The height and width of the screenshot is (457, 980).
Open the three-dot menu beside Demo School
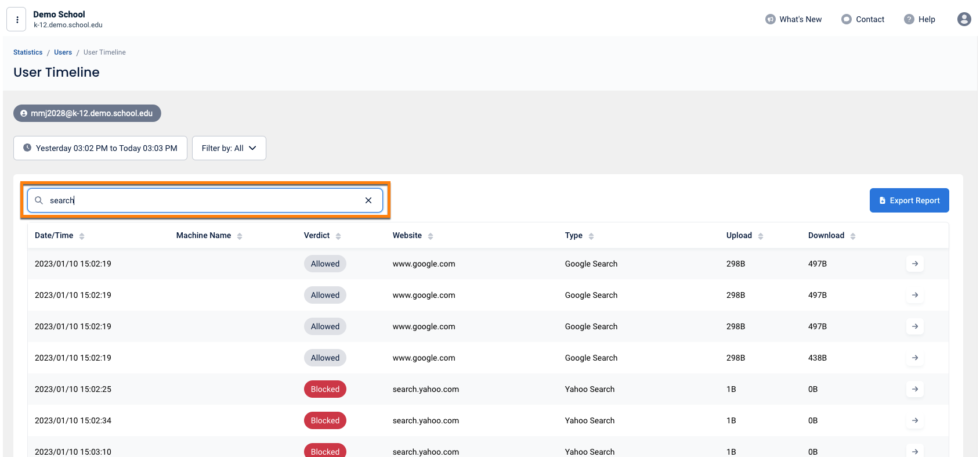click(x=17, y=19)
